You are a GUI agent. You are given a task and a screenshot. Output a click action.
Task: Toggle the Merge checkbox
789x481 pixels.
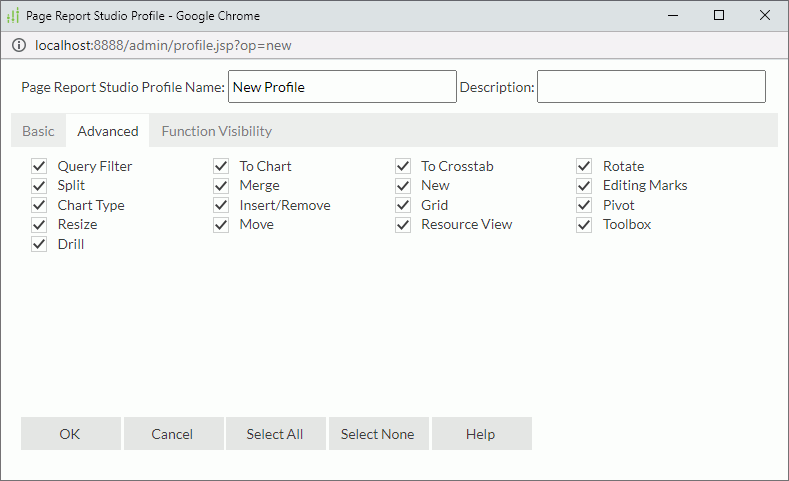[221, 186]
